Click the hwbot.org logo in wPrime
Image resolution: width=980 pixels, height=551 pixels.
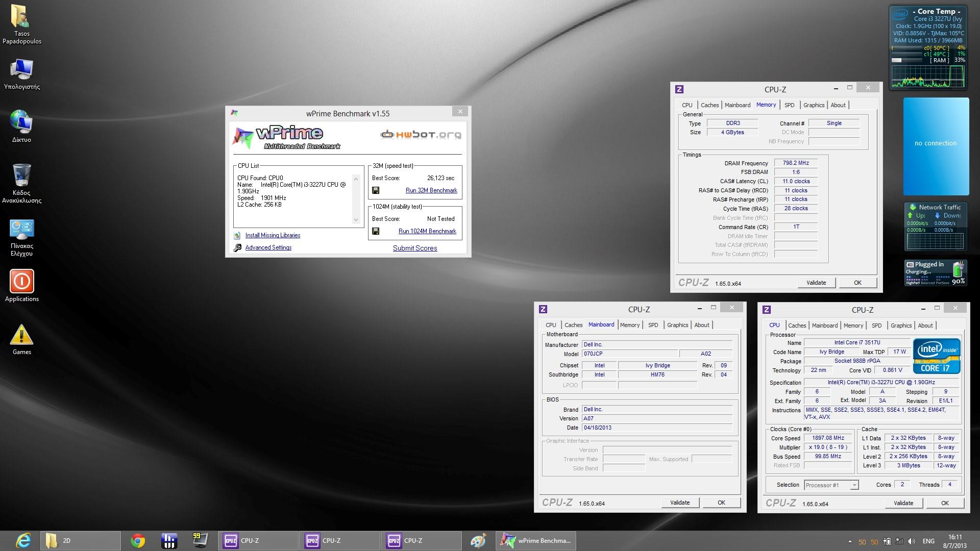421,135
